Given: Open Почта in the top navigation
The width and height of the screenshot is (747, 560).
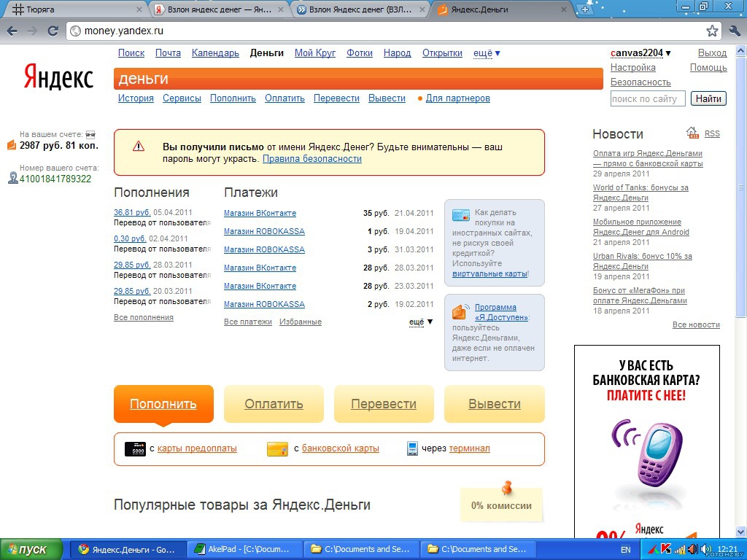Looking at the screenshot, I should click(x=169, y=52).
